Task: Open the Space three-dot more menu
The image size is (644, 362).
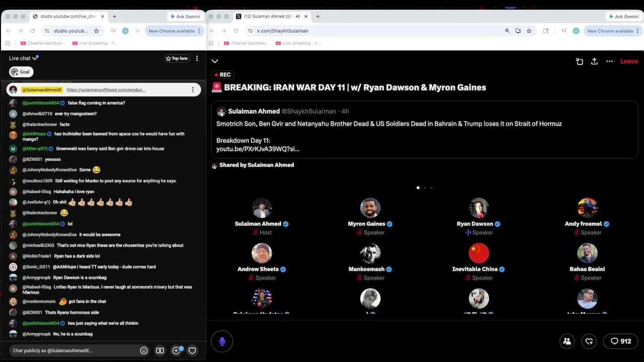Action: pos(609,61)
